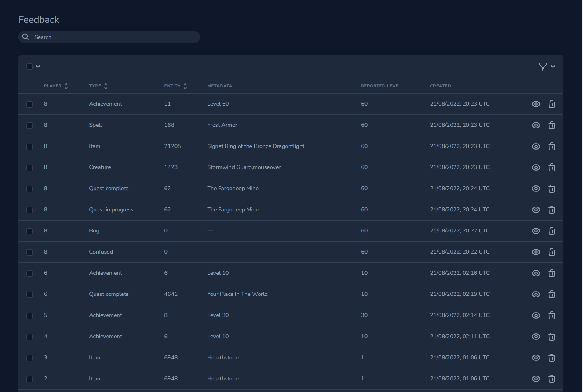Viewport: 583px width, 392px height.
Task: Expand the bulk selection dropdown chevron
Action: (x=38, y=67)
